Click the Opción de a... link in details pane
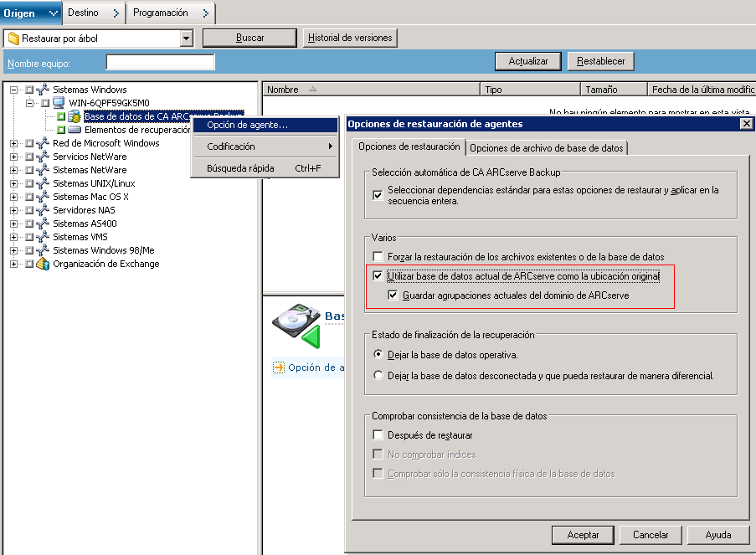 (x=316, y=367)
